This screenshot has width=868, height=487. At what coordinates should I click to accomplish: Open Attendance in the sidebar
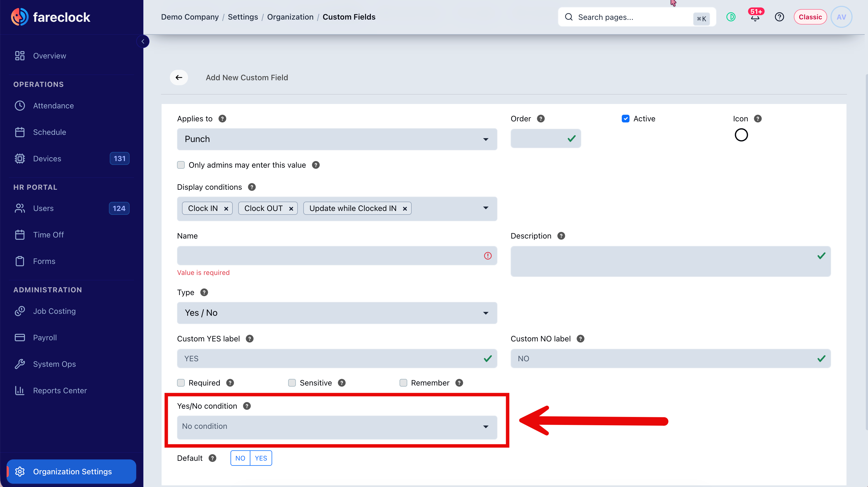[x=53, y=106]
